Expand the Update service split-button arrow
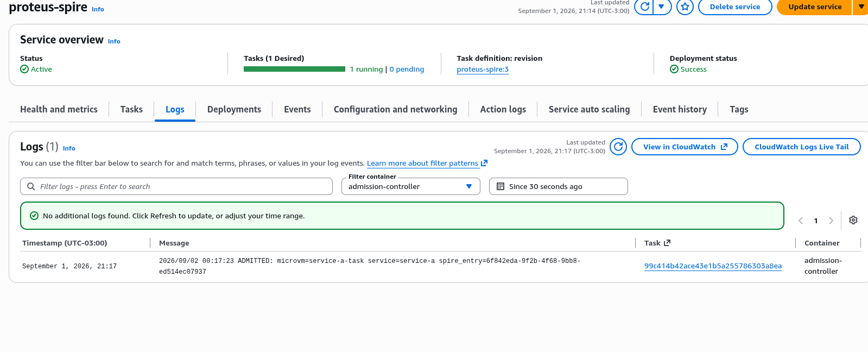868x352 pixels. pyautogui.click(x=861, y=7)
